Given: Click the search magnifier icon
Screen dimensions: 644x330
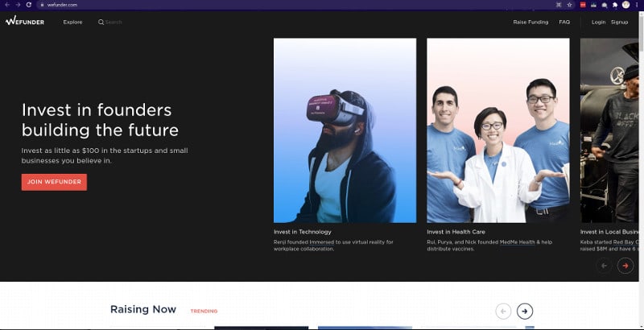Looking at the screenshot, I should click(101, 23).
